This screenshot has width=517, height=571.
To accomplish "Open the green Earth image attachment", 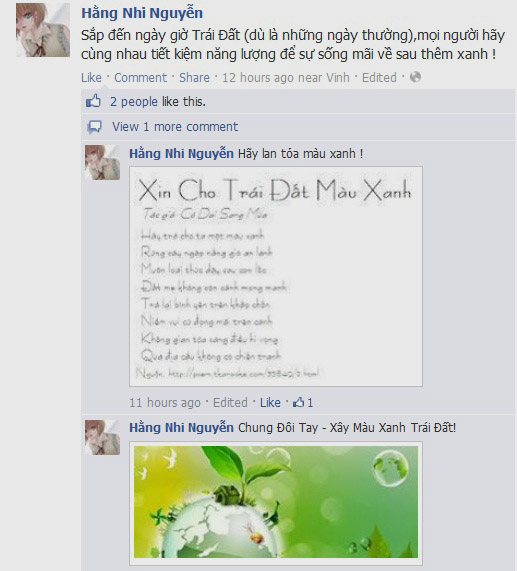I will point(276,502).
